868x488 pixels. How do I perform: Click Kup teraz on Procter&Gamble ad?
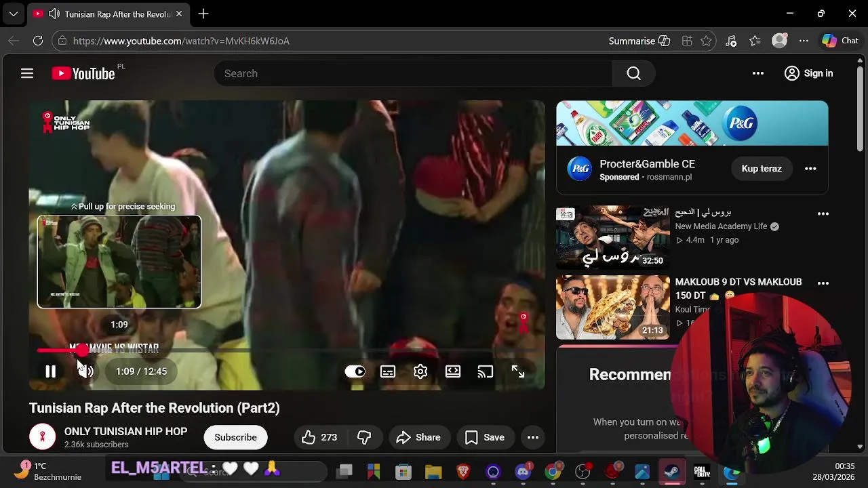(762, 169)
